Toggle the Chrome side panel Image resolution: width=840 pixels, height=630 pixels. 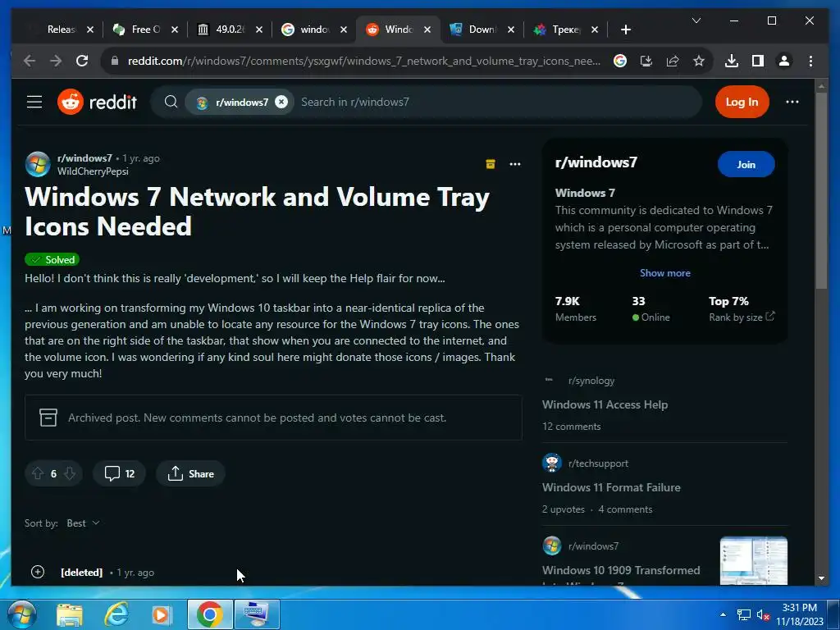757,61
